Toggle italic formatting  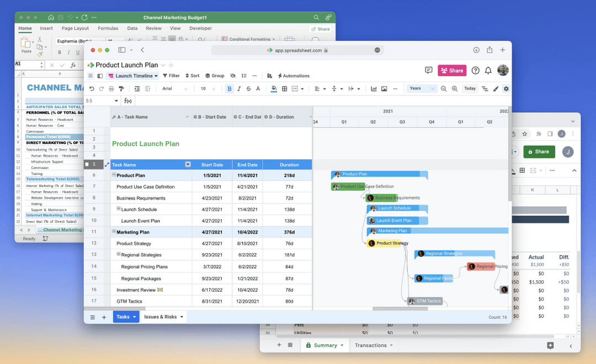click(x=239, y=88)
